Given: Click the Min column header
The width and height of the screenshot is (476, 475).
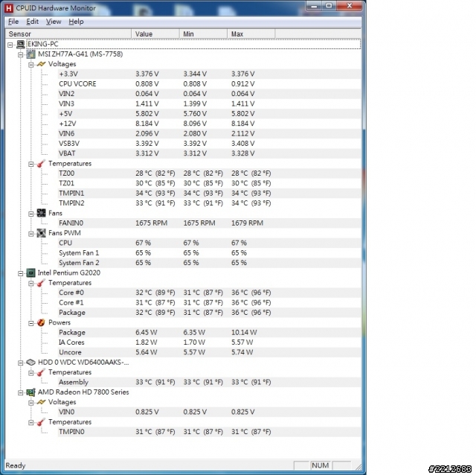Looking at the screenshot, I should [203, 34].
